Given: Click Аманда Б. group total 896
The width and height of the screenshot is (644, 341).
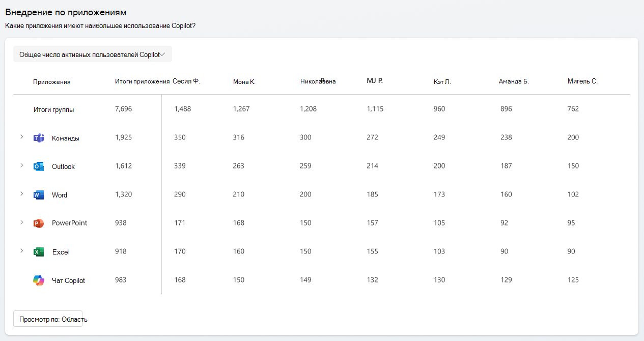Looking at the screenshot, I should pos(506,109).
